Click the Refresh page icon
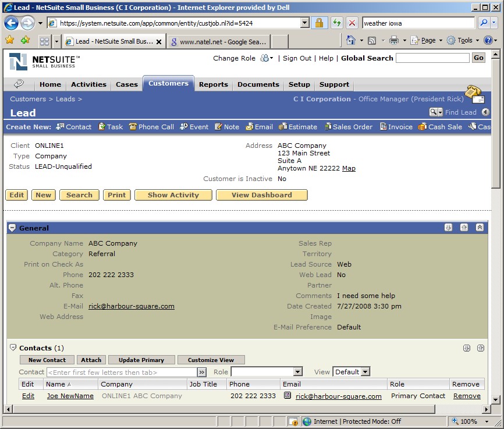This screenshot has width=504, height=429. 336,23
